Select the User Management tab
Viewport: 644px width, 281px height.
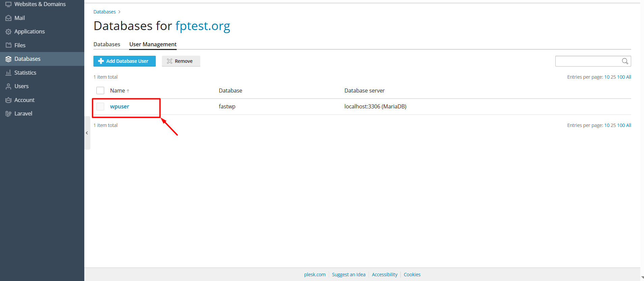(x=153, y=44)
